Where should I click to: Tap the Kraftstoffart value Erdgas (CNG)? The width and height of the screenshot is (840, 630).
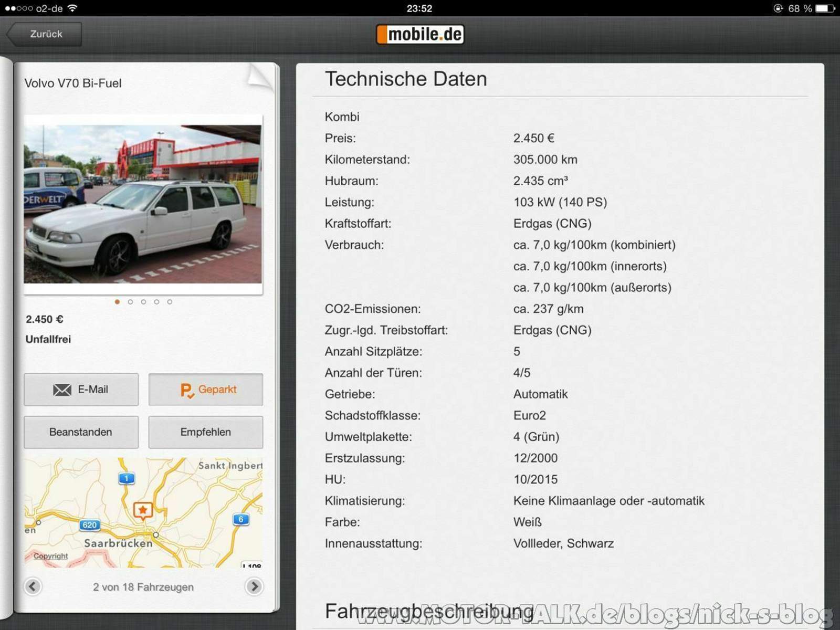pos(552,224)
